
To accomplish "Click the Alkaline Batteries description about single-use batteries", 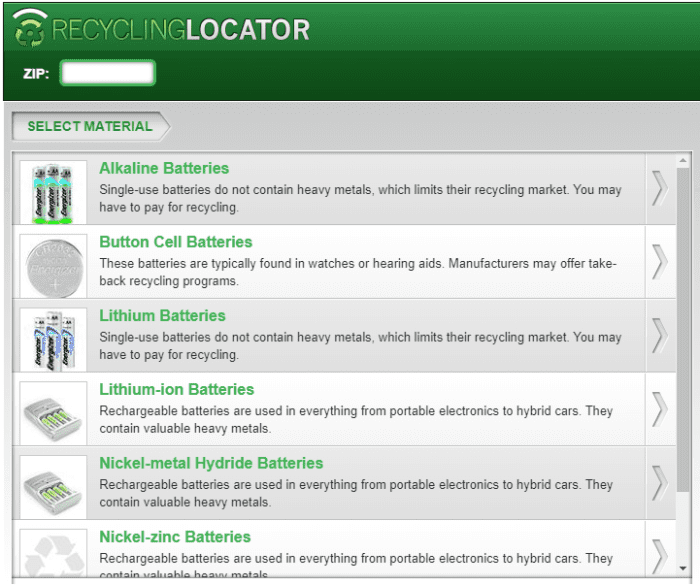I will 360,198.
